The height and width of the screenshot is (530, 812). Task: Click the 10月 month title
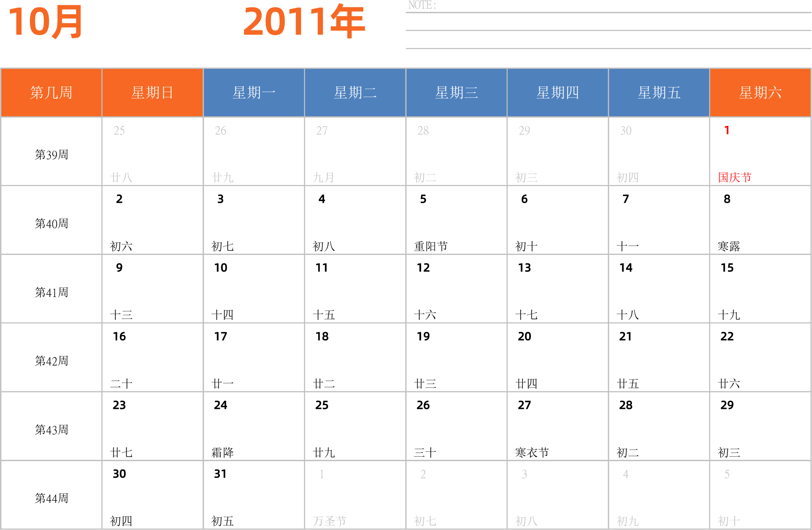coord(45,22)
